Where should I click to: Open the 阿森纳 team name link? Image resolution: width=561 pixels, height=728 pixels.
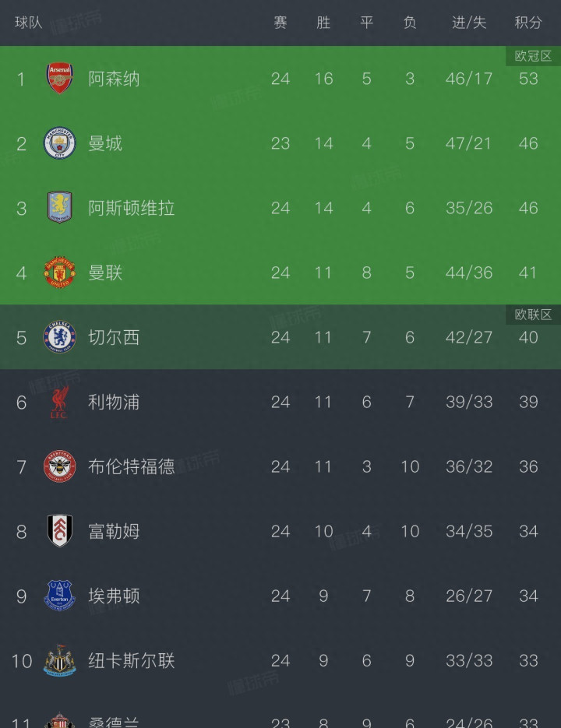[114, 79]
